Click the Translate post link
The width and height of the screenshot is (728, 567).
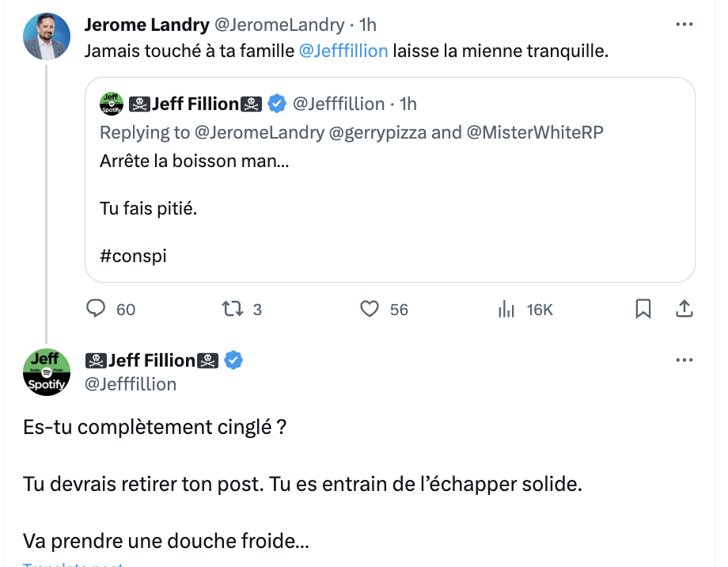pyautogui.click(x=74, y=564)
